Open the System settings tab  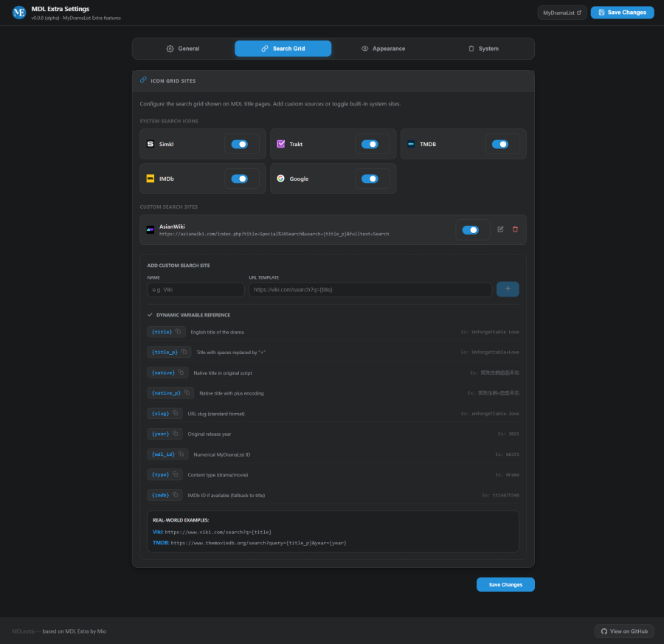pos(483,48)
